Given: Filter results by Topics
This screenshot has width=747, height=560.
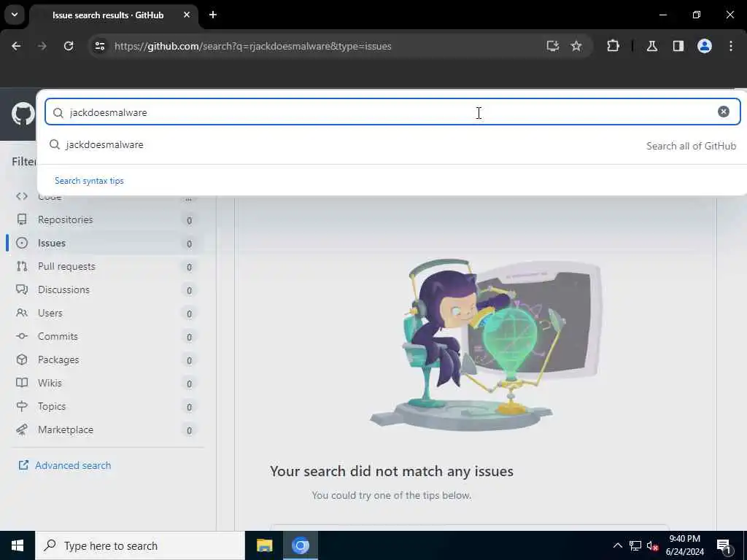Looking at the screenshot, I should pyautogui.click(x=106, y=406).
